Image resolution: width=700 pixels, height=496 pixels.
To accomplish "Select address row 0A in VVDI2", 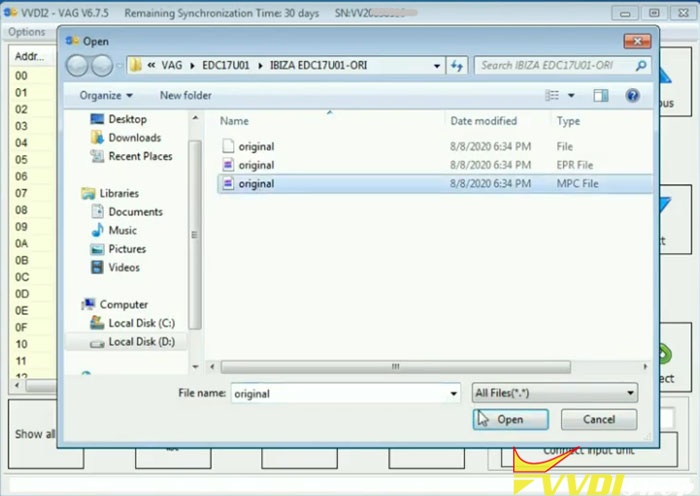I will [21, 243].
